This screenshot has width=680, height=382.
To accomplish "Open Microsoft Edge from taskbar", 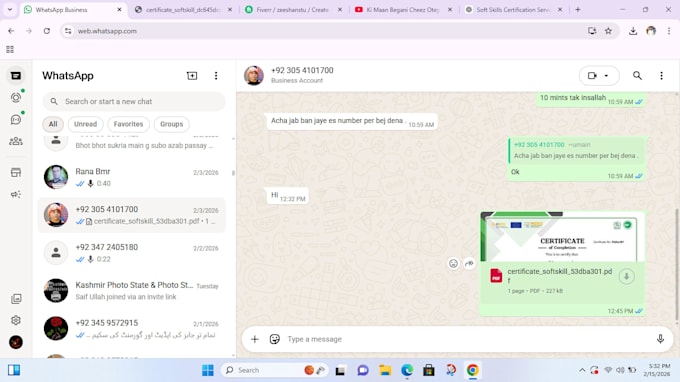I will point(407,370).
